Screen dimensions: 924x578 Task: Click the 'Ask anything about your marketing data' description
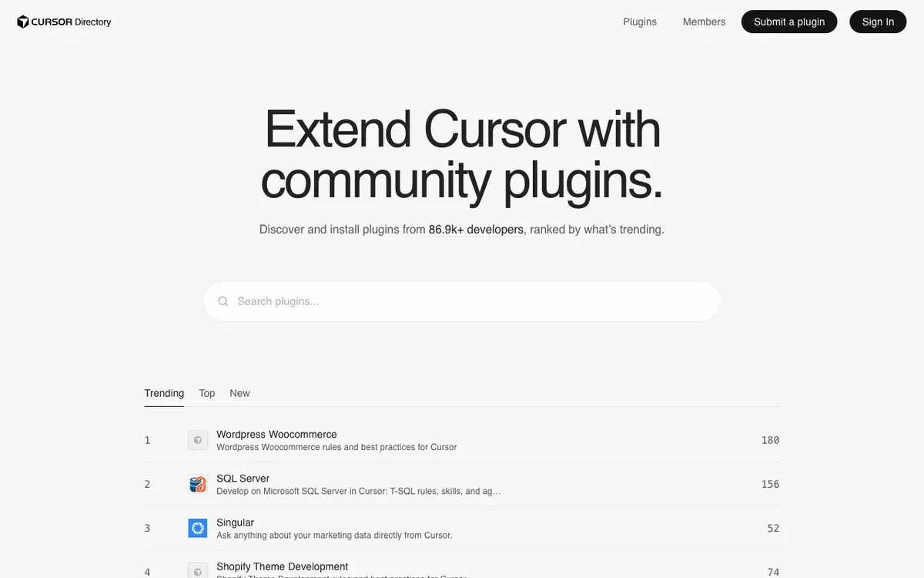tap(334, 535)
